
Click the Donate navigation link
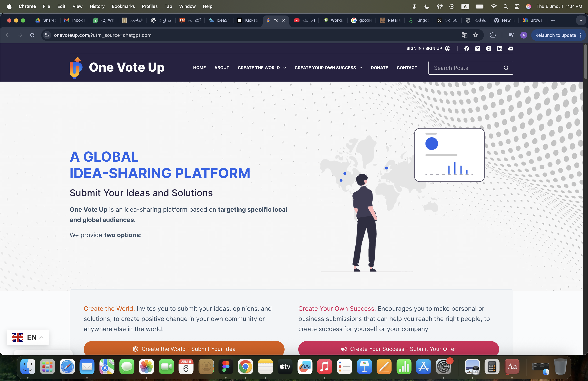tap(379, 68)
